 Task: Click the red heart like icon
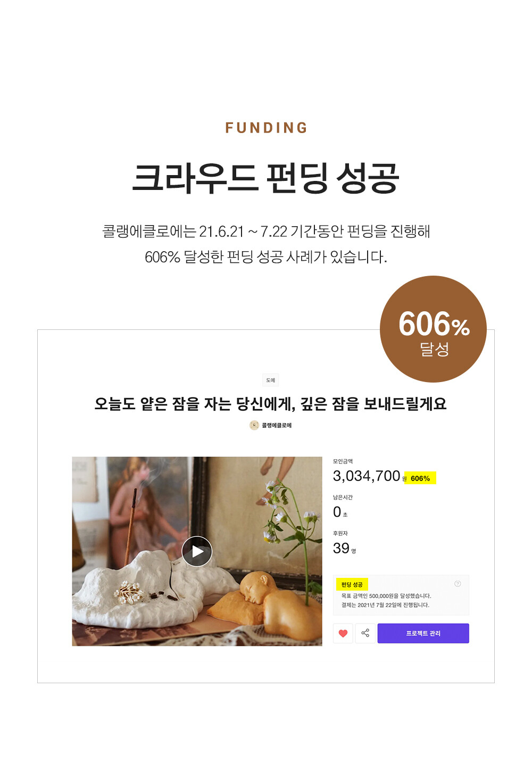click(343, 633)
